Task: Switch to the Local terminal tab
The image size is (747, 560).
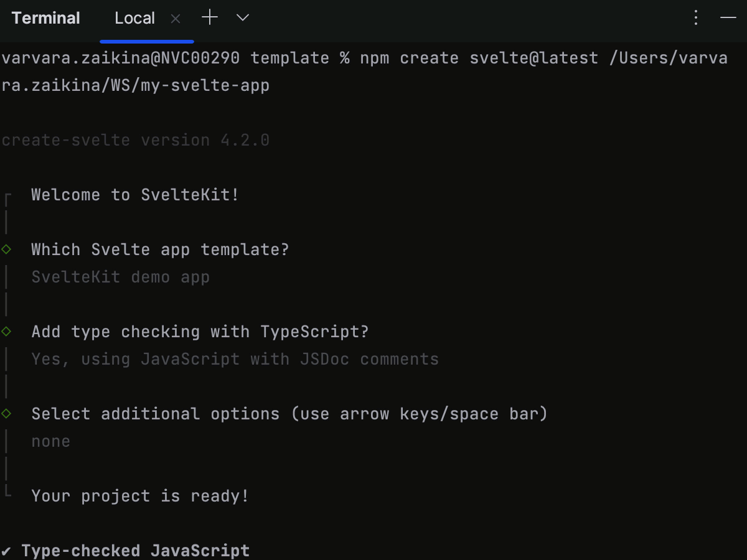Action: (134, 18)
